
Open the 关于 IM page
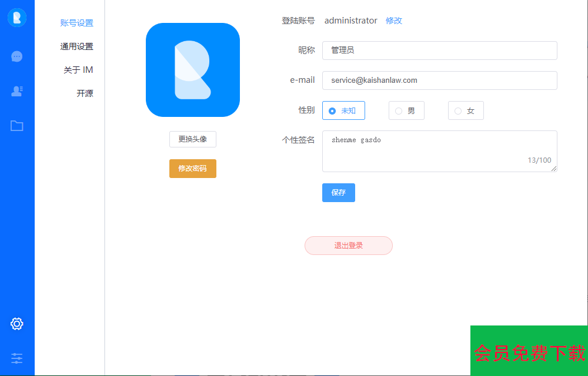click(x=78, y=70)
